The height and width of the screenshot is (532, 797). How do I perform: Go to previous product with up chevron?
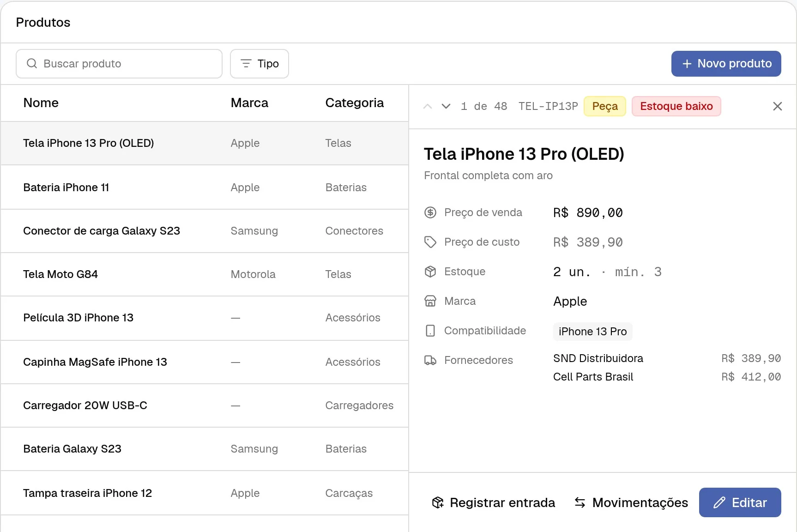click(428, 106)
